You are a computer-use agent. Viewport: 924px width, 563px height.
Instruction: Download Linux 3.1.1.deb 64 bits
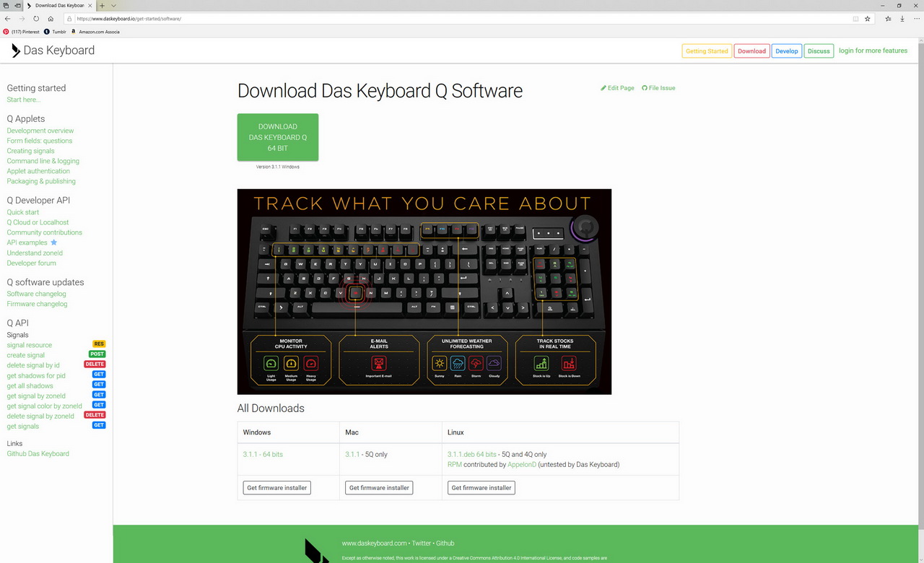(x=472, y=454)
